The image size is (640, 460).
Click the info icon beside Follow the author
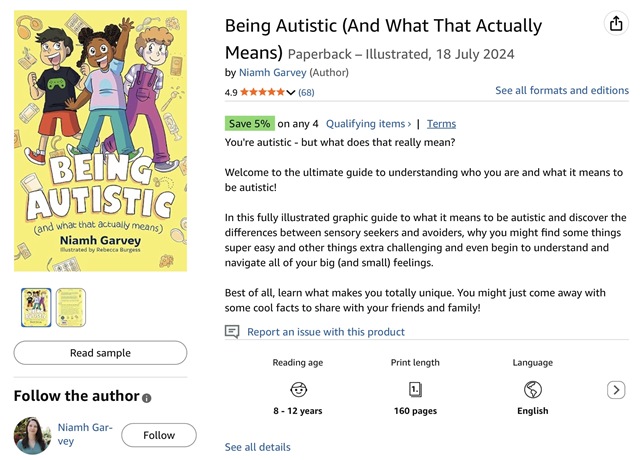point(147,398)
